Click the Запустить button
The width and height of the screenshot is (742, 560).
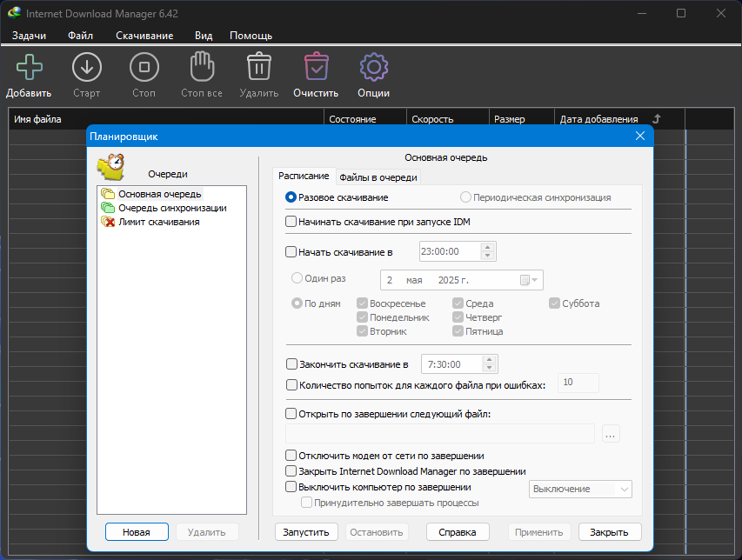(306, 532)
